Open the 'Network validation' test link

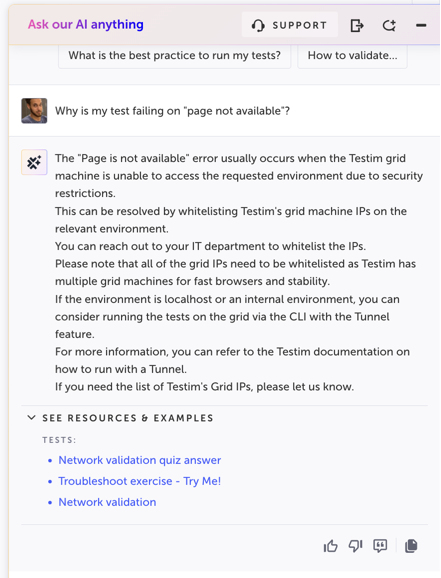(x=107, y=502)
